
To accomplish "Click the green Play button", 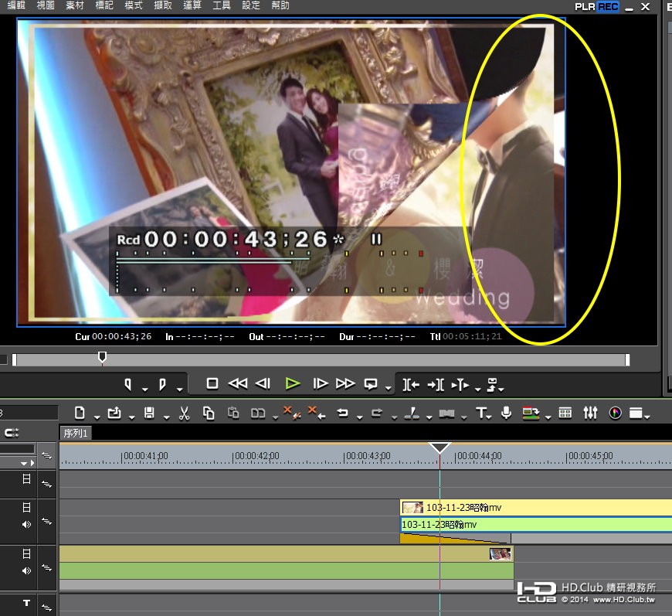I will (292, 383).
